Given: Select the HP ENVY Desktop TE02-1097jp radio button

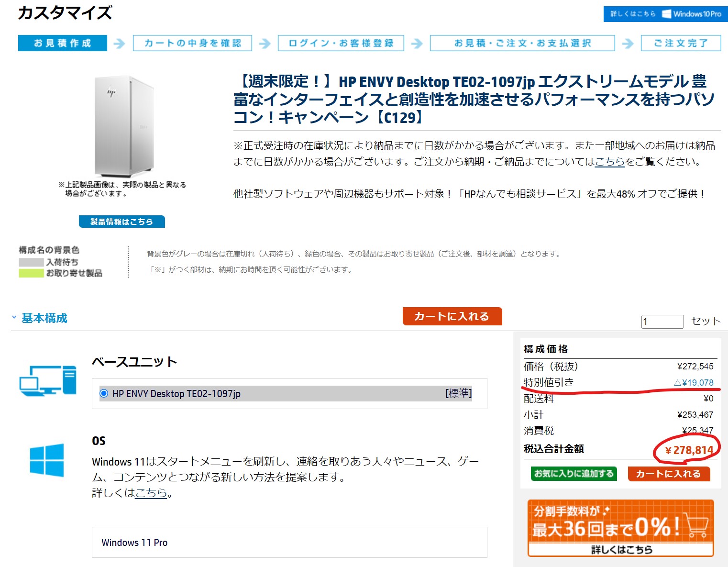Looking at the screenshot, I should [104, 393].
